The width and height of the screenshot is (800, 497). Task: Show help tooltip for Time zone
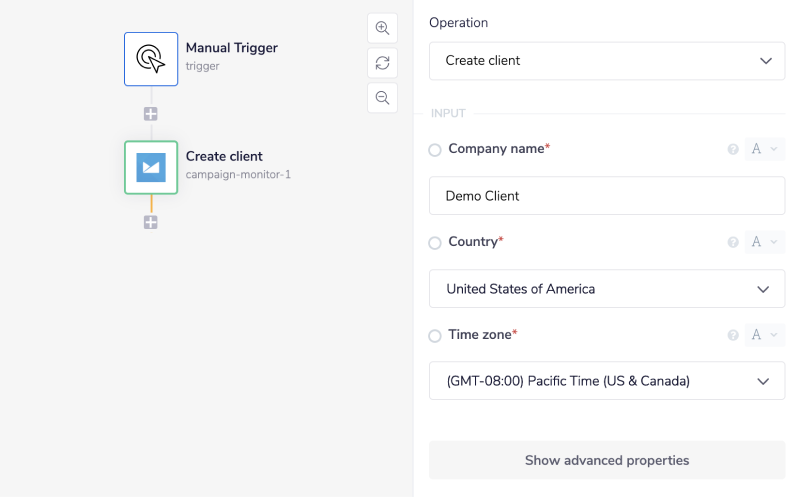coord(733,335)
